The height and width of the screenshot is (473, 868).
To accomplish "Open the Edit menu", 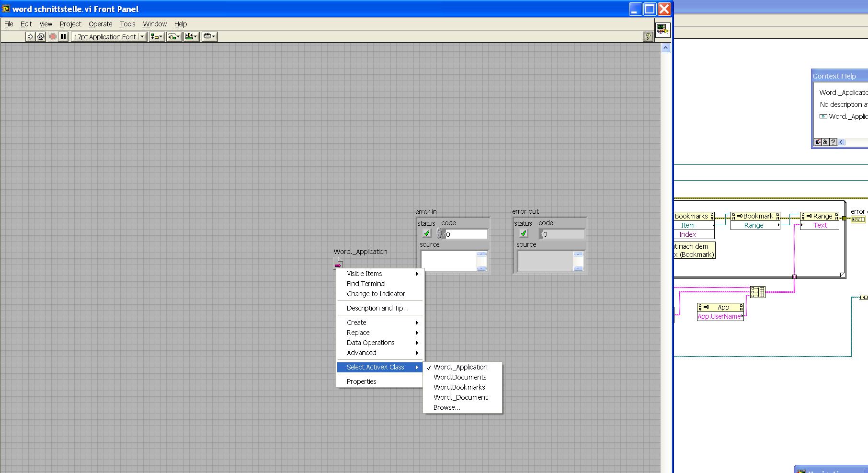I will coord(26,24).
